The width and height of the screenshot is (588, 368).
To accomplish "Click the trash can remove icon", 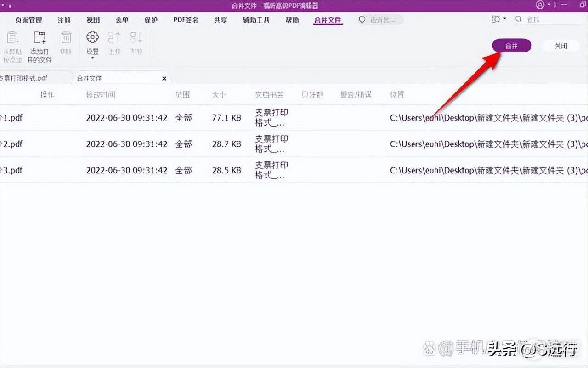I will click(66, 38).
